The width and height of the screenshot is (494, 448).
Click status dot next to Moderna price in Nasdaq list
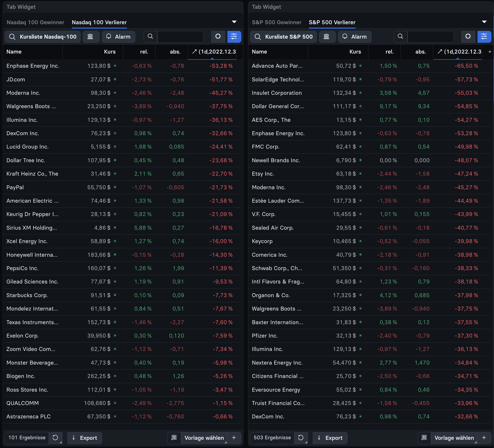point(115,93)
